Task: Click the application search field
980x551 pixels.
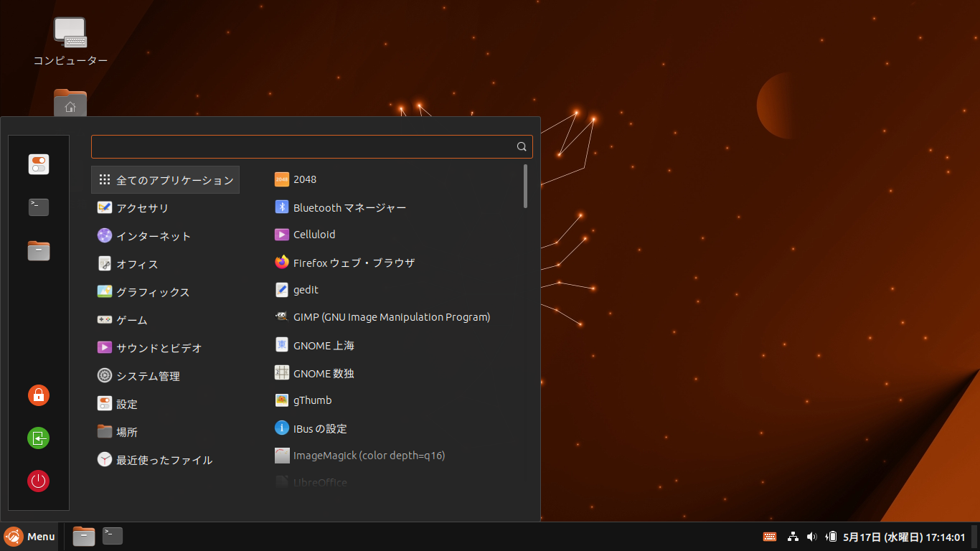Action: [x=311, y=146]
